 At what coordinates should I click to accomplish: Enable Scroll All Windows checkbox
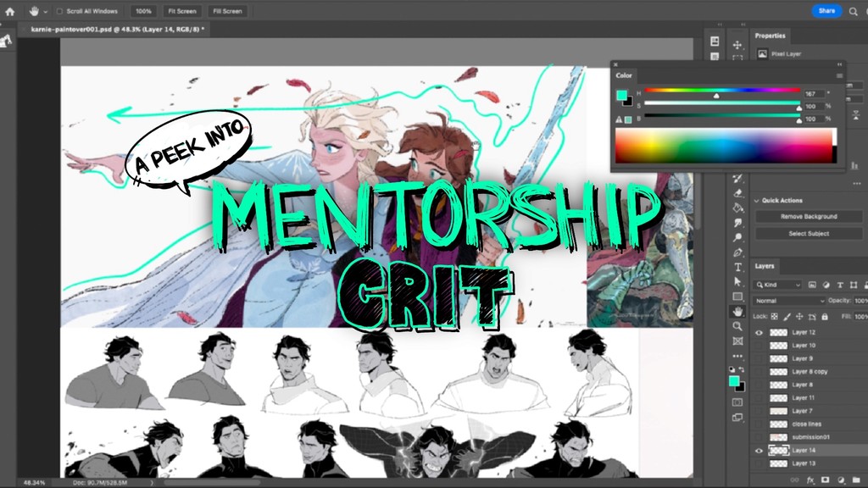tap(60, 11)
